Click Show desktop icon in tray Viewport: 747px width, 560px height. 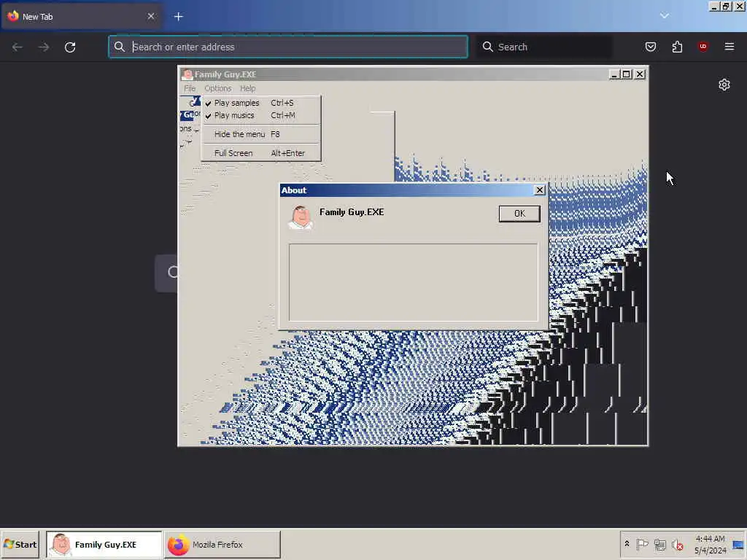point(738,545)
